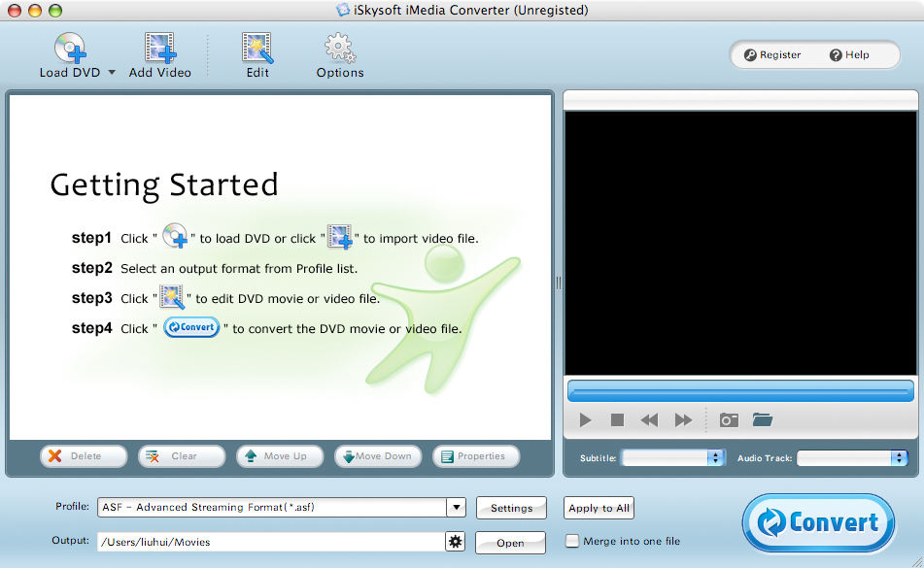Expand the Audio Track dropdown
Viewport: 924px width, 568px height.
(x=899, y=457)
